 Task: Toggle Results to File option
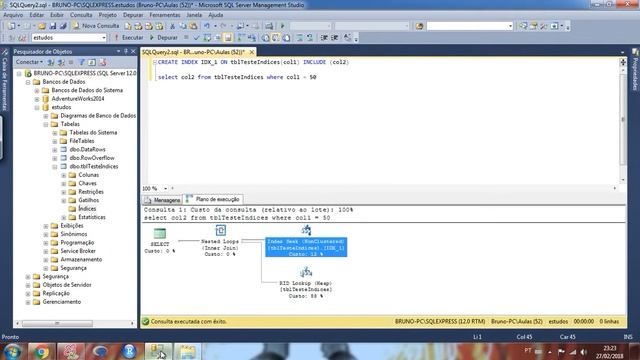pyautogui.click(x=287, y=38)
